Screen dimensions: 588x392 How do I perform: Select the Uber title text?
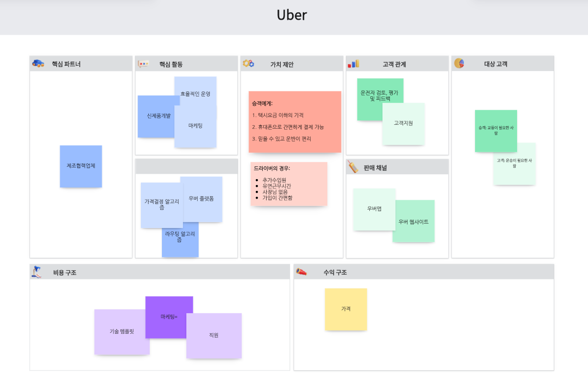click(292, 15)
